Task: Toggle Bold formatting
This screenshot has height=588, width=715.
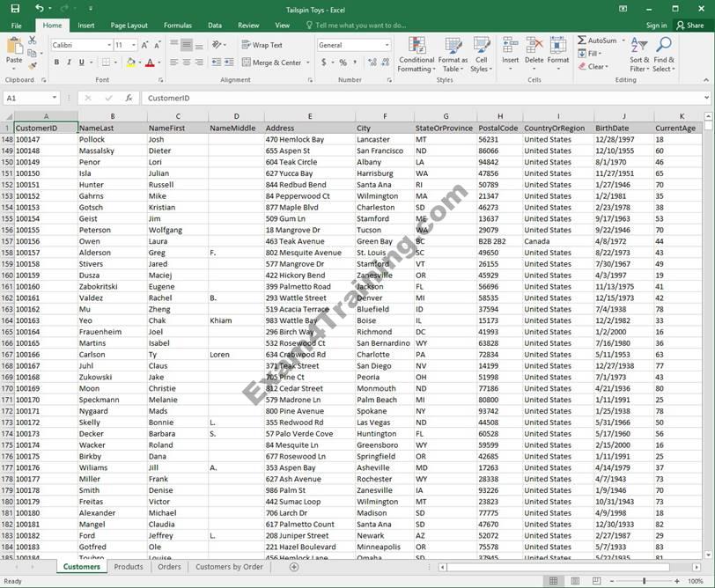Action: pyautogui.click(x=57, y=62)
